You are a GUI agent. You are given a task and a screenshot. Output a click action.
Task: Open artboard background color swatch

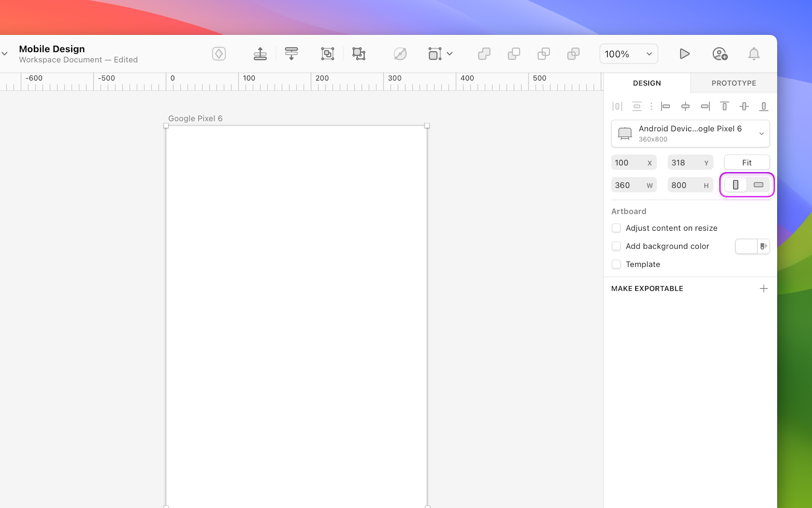tap(746, 246)
